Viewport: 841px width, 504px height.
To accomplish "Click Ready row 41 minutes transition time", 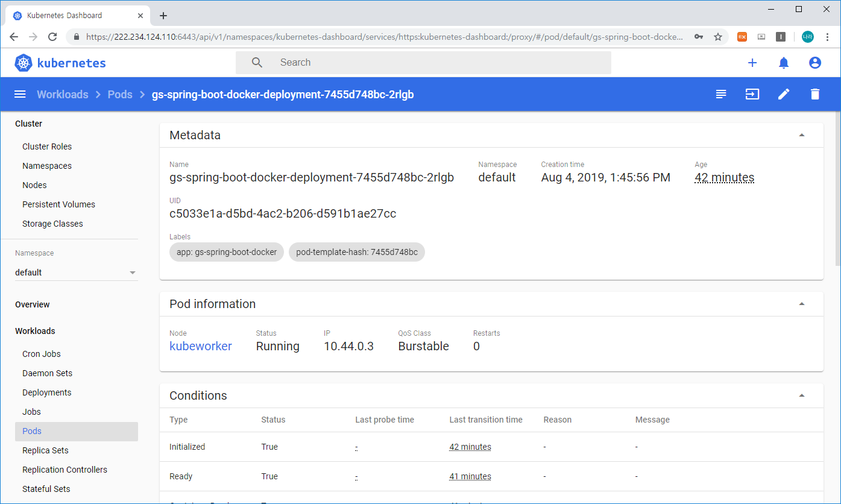I will (470, 476).
